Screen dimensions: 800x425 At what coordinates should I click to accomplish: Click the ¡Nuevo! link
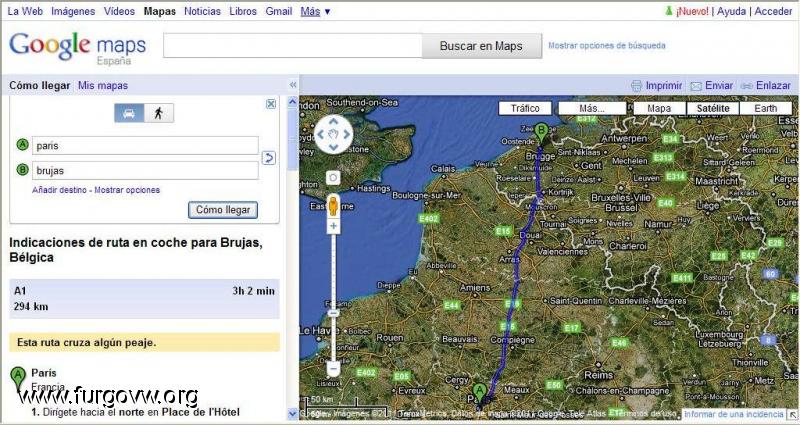pos(692,11)
